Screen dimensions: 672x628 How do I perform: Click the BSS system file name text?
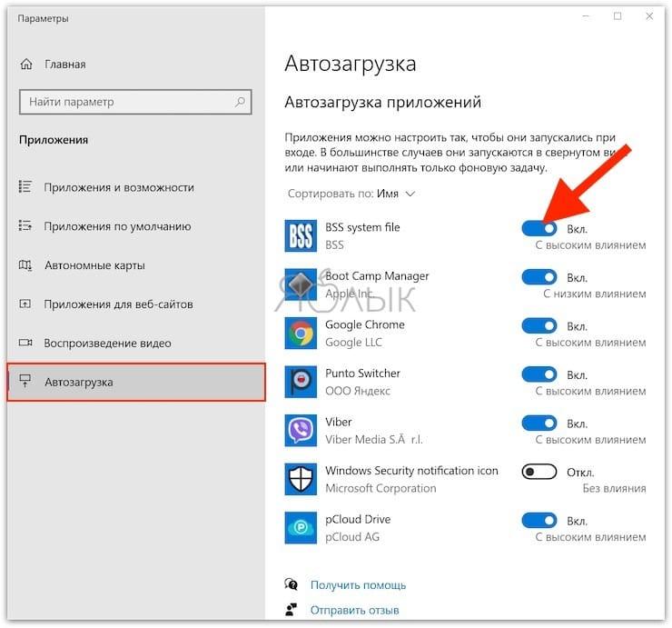click(362, 227)
